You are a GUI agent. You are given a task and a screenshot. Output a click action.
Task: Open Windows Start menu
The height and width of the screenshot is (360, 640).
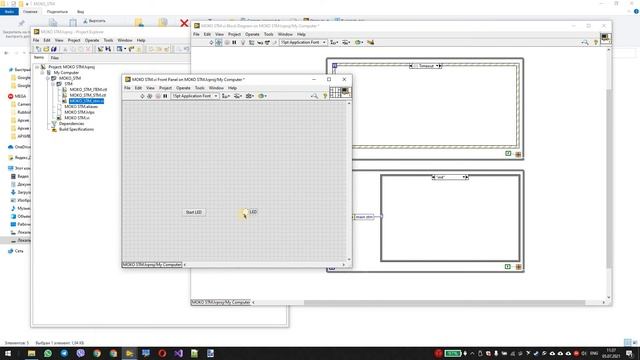(x=8, y=353)
